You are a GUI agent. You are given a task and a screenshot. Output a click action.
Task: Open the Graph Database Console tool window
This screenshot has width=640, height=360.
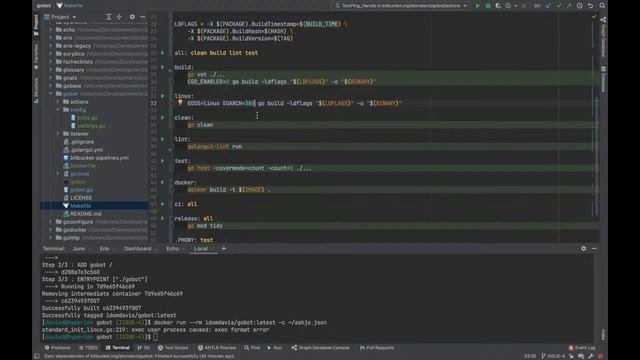tap(320, 348)
